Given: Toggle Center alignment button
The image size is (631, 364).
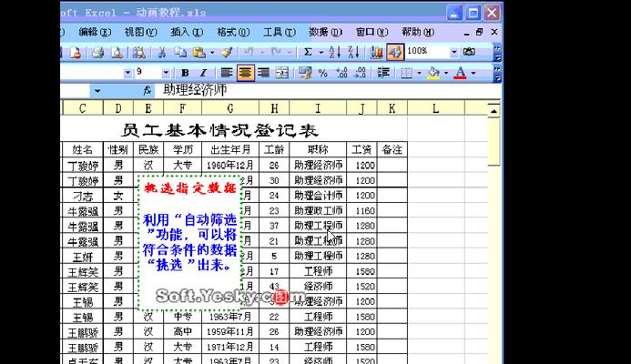Looking at the screenshot, I should tap(245, 72).
